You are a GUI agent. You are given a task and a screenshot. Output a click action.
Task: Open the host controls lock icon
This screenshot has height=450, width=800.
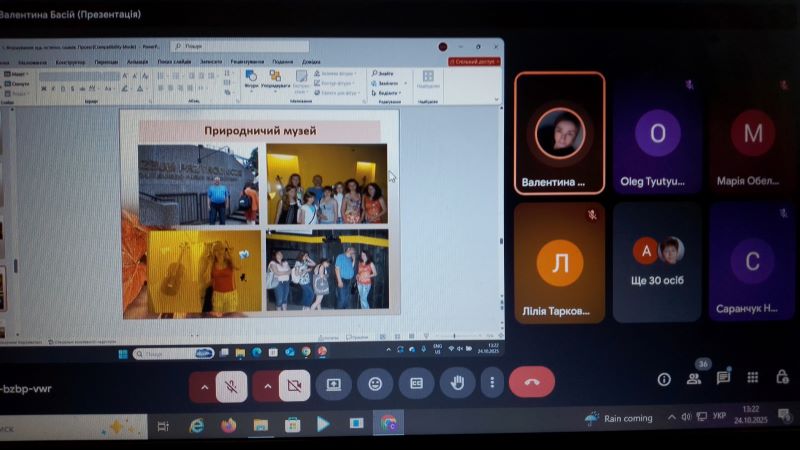tap(782, 378)
